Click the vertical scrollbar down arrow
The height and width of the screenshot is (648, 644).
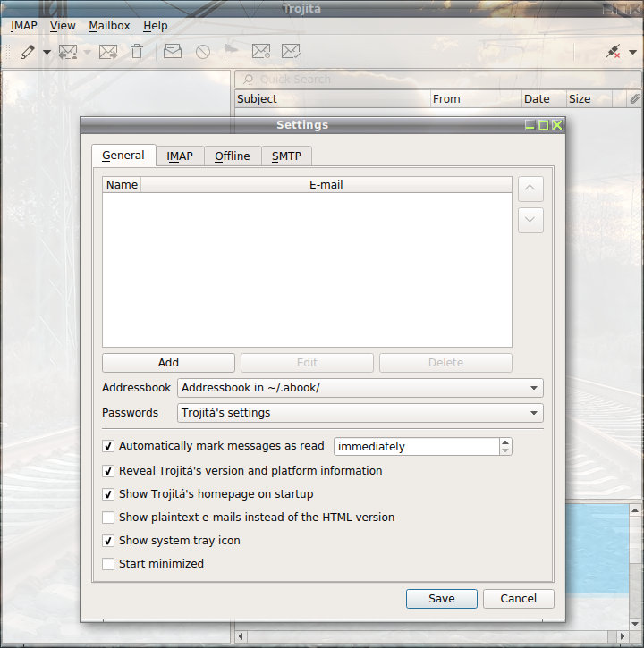[x=635, y=624]
